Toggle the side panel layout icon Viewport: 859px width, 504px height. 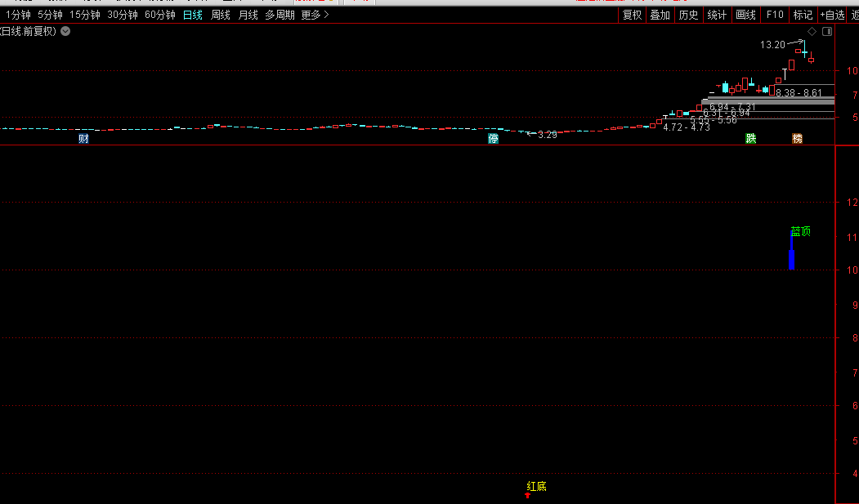(x=826, y=31)
